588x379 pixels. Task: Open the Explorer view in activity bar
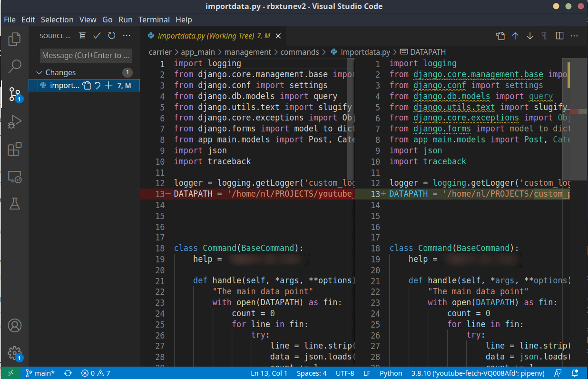tap(14, 40)
